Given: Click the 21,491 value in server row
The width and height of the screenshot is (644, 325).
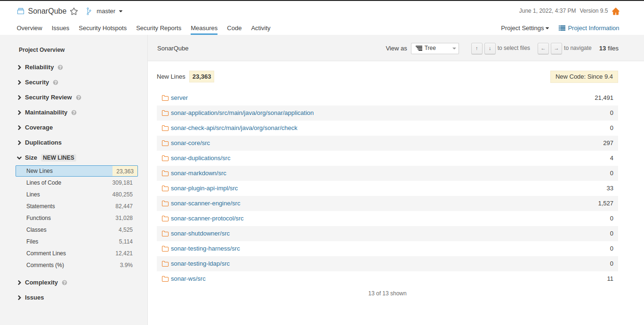Looking at the screenshot, I should [604, 98].
